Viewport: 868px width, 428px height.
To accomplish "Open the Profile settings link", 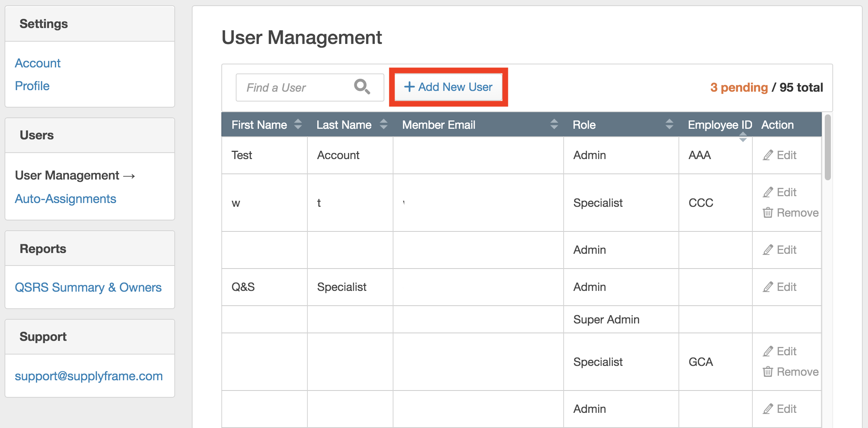I will (x=32, y=86).
